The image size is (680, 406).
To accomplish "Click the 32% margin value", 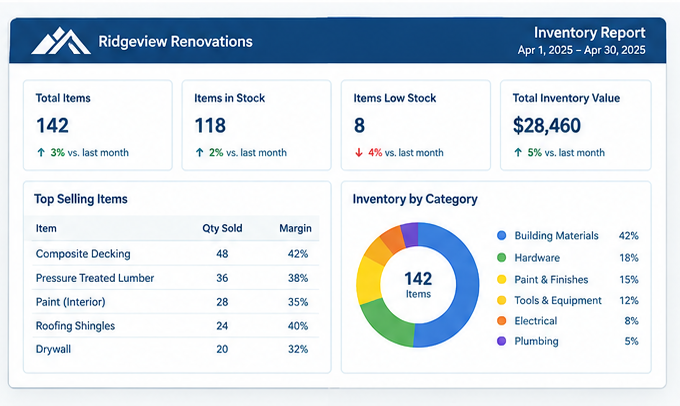I will (298, 349).
